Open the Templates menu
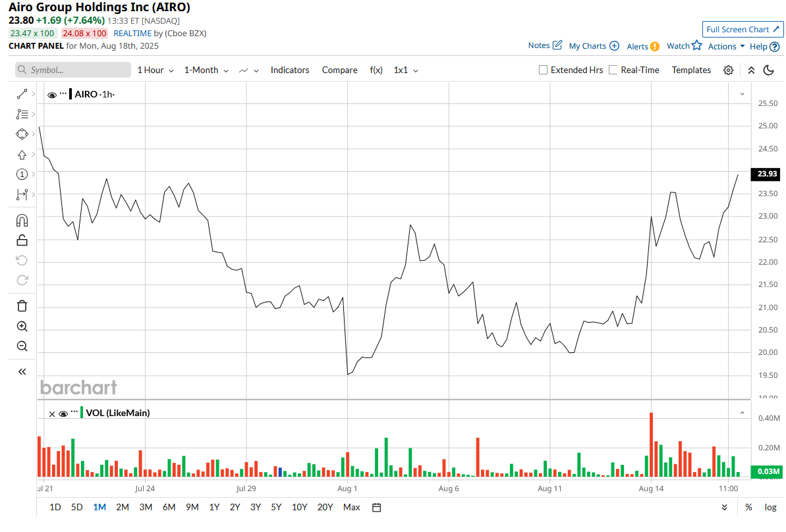Viewport: 786px width, 532px height. click(x=691, y=70)
